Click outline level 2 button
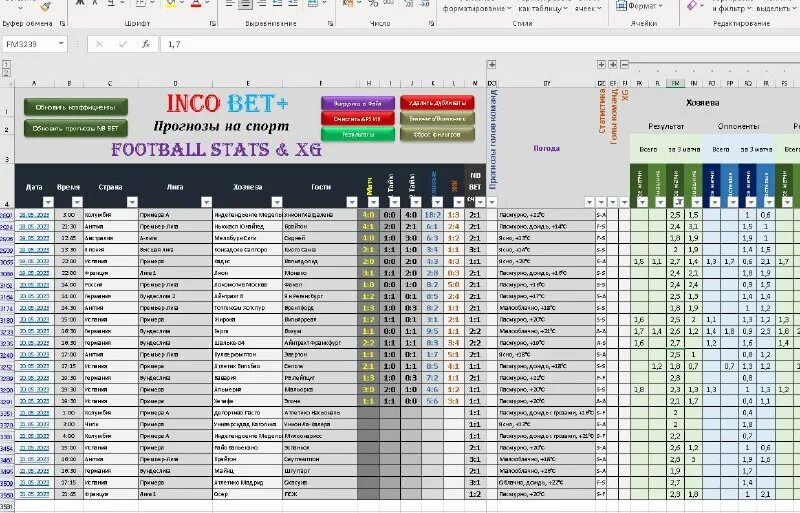 point(6,73)
